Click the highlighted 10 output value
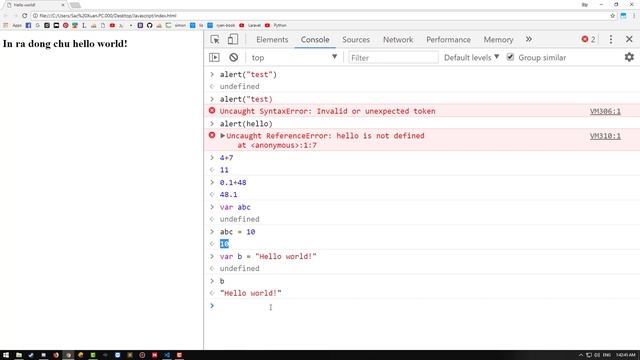This screenshot has height=360, width=640. coord(224,244)
